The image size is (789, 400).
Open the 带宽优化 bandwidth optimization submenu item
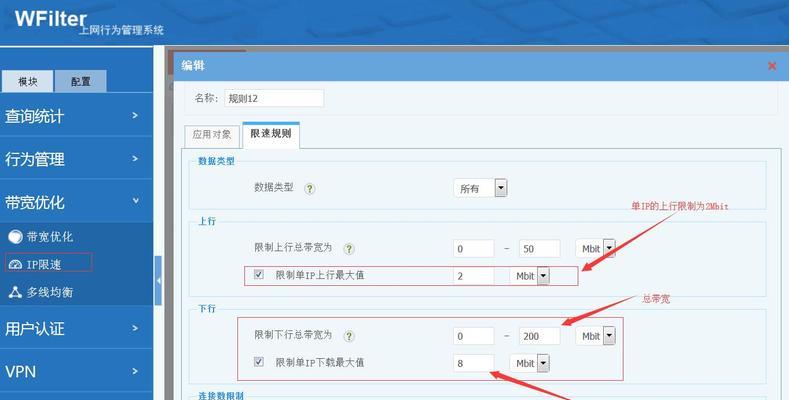[x=43, y=236]
